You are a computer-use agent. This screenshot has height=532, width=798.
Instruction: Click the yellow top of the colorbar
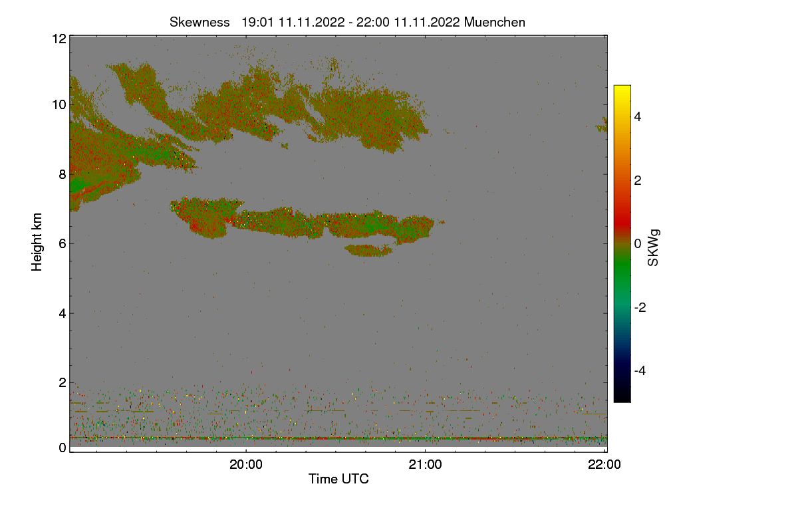(622, 90)
